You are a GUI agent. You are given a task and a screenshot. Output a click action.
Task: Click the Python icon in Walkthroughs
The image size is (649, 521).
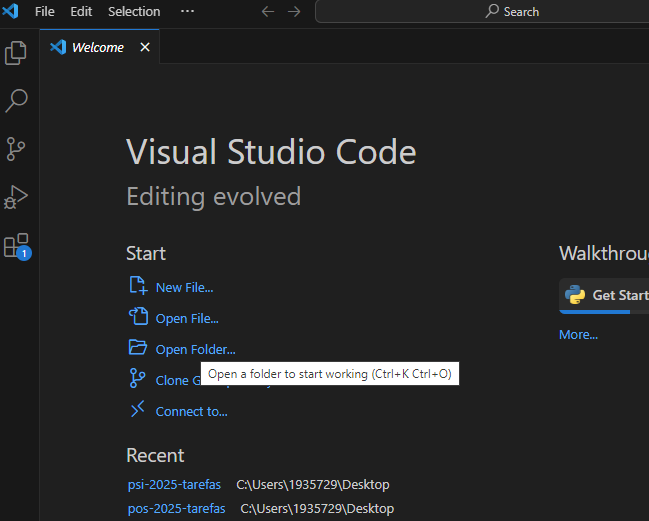[575, 295]
